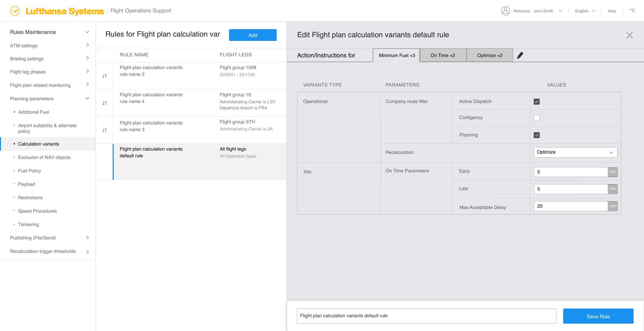Open Speed Procedures sidebar item
Screen dimensions: 644x331
click(x=37, y=211)
